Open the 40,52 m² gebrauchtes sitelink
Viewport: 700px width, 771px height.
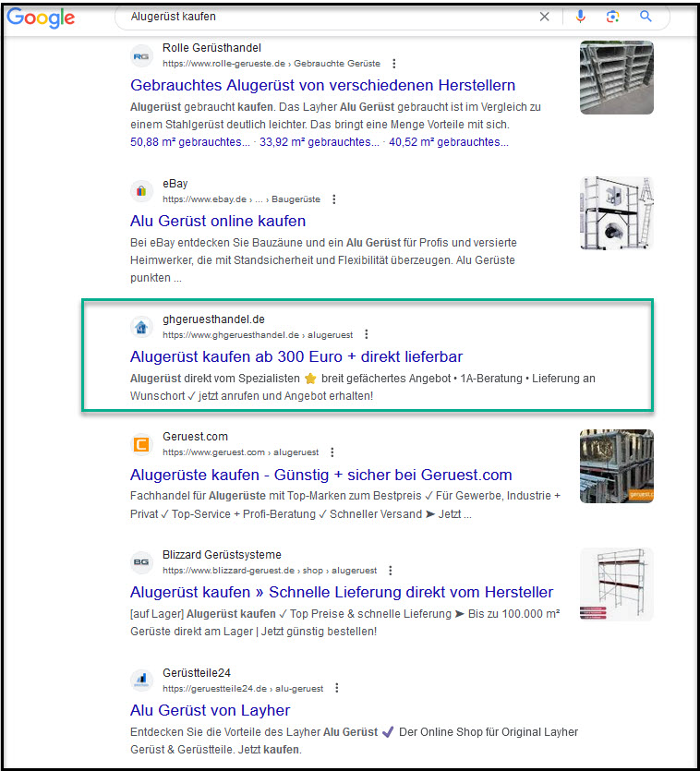pos(449,142)
